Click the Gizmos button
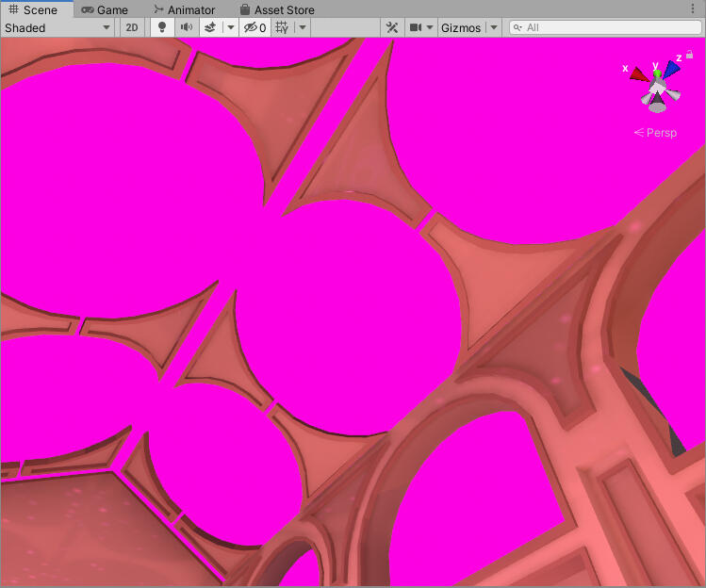 click(x=460, y=27)
